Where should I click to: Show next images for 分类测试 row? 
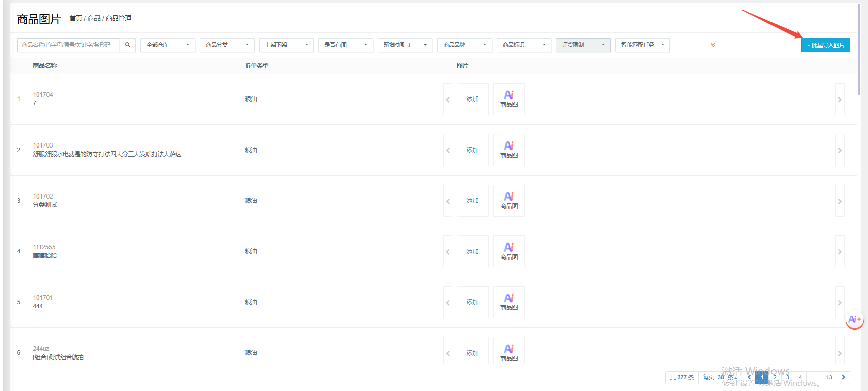point(840,201)
